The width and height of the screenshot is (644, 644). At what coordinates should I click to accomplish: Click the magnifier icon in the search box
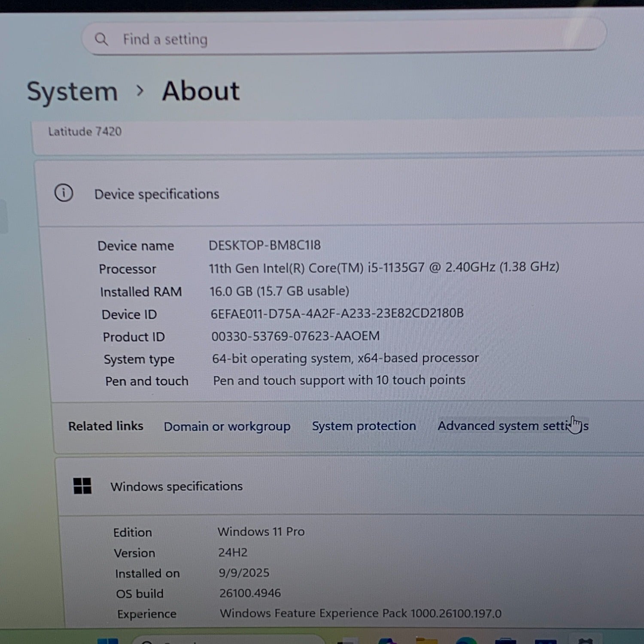point(101,39)
